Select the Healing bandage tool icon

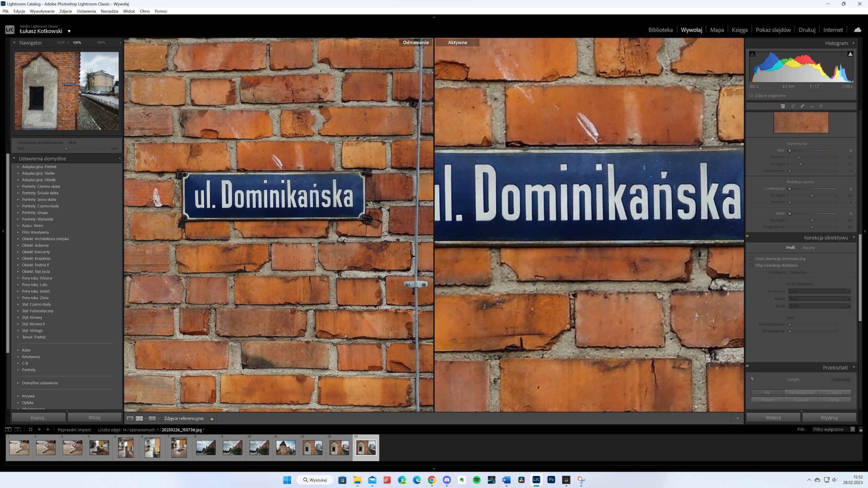pyautogui.click(x=802, y=106)
